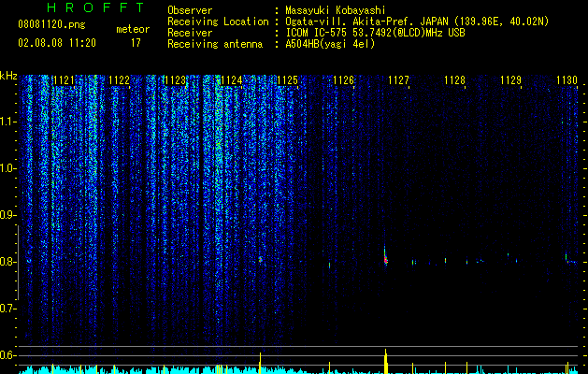Viewport: 588px width, 374px height.
Task: Click the Receiving Location label
Action: pyautogui.click(x=218, y=22)
